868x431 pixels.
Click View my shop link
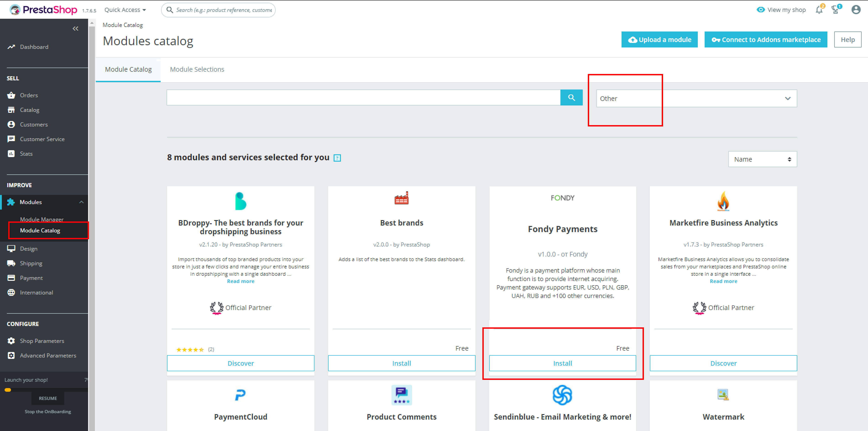pyautogui.click(x=786, y=10)
